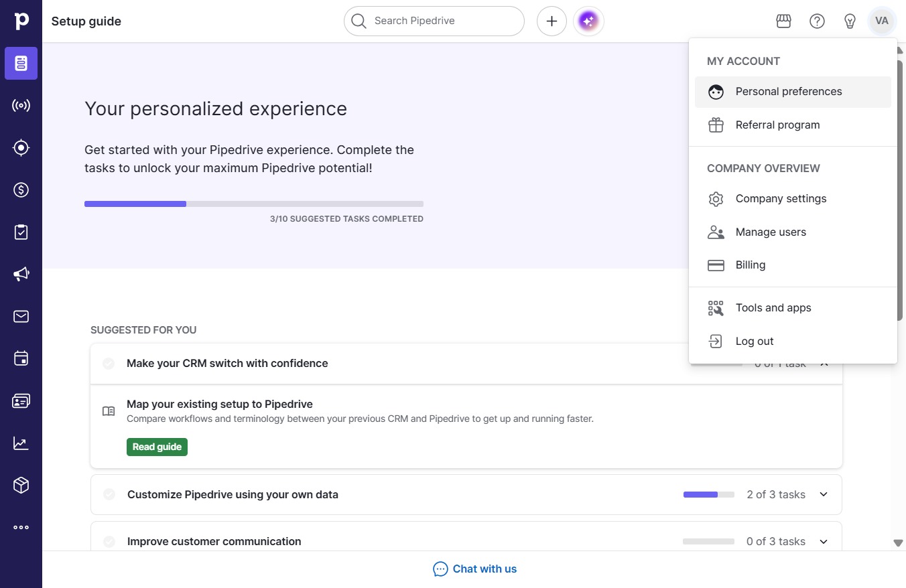Click the Read guide button
This screenshot has width=906, height=588.
157,447
